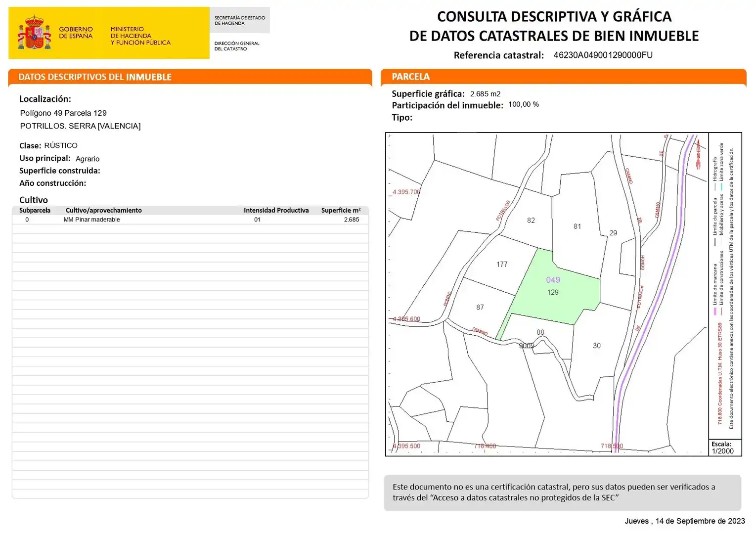Click the 'Año construcción:' label

click(52, 183)
